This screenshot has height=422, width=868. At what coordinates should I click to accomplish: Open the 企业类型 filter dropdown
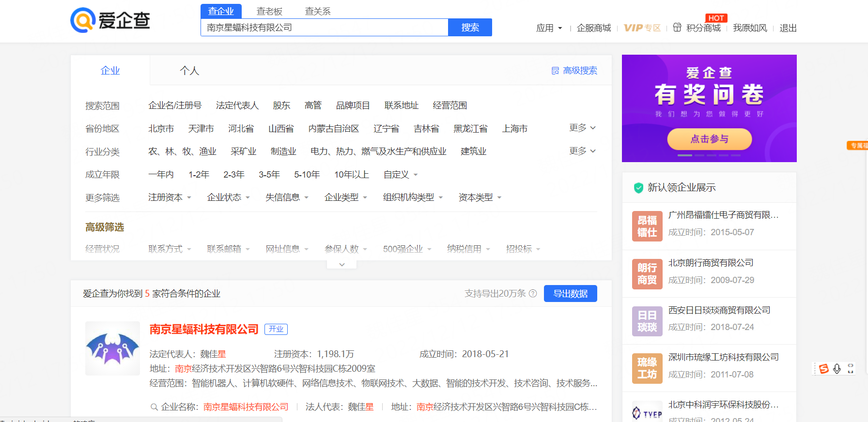346,197
